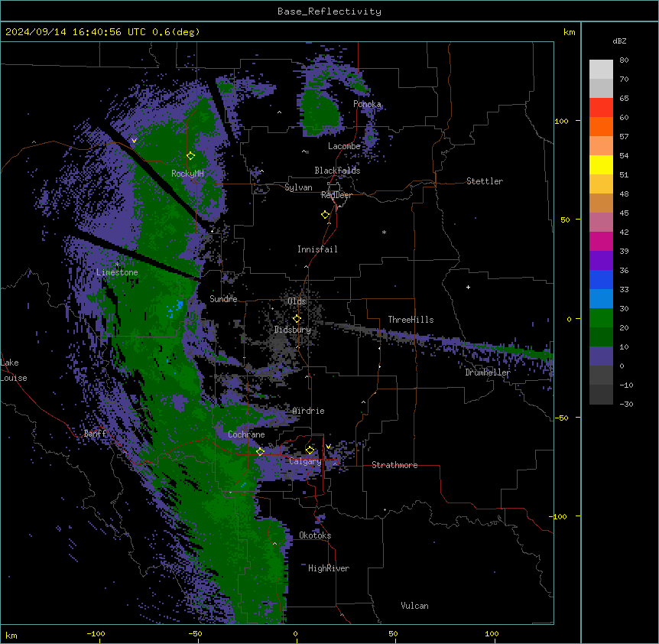The width and height of the screenshot is (659, 644).
Task: Click the Innisfail city label
Action: tap(317, 249)
